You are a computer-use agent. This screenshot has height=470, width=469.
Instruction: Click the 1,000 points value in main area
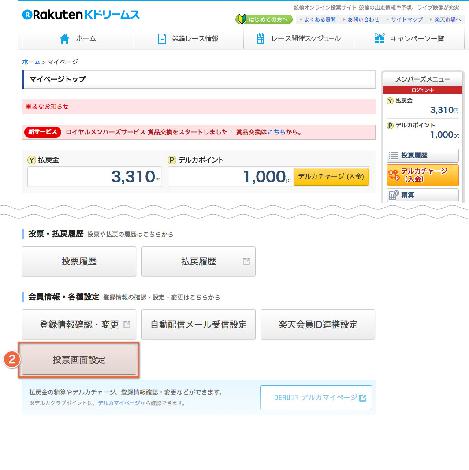coord(265,177)
